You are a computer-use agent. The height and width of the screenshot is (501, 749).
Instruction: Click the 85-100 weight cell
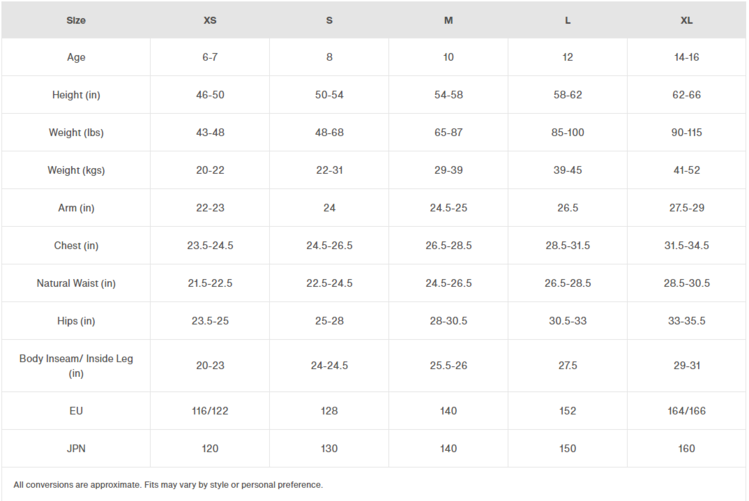(x=567, y=133)
